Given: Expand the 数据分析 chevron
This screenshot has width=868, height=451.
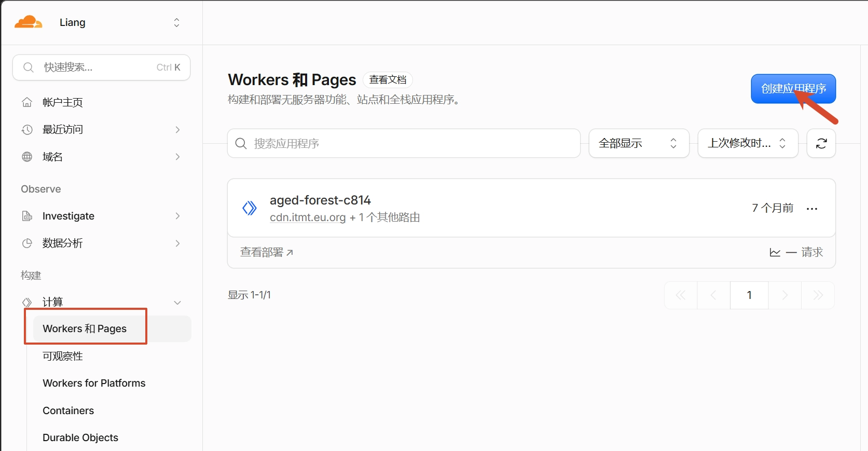Looking at the screenshot, I should coord(177,243).
